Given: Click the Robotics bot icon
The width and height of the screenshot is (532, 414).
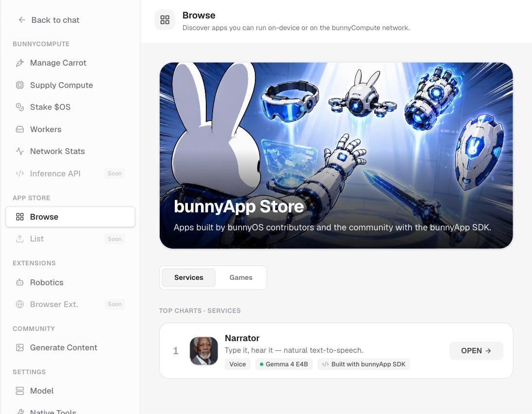Looking at the screenshot, I should 20,282.
